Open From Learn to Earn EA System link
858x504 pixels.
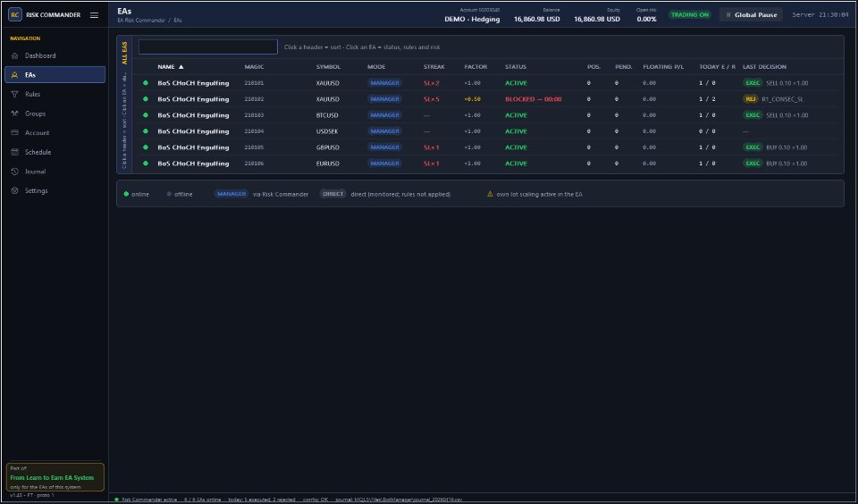click(x=52, y=478)
